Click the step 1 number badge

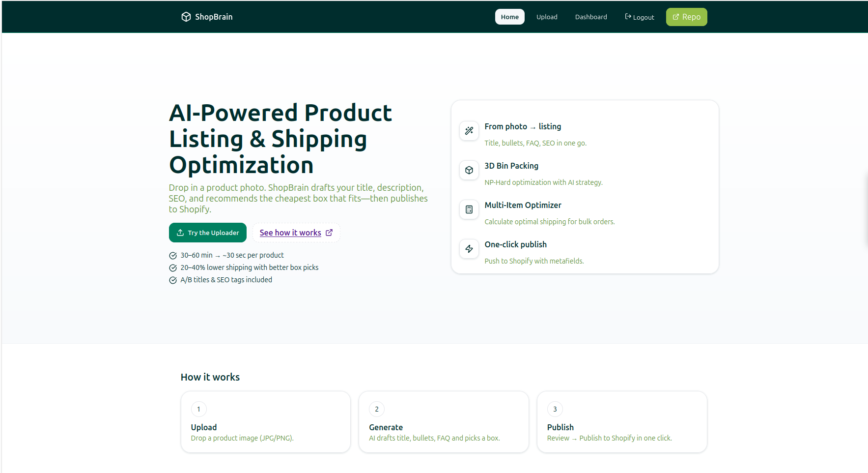tap(199, 409)
